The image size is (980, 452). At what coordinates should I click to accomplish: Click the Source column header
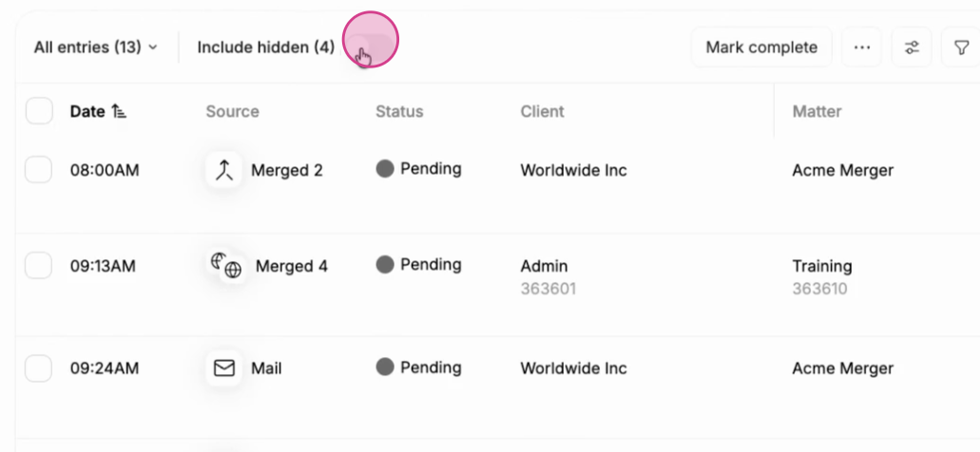(233, 111)
